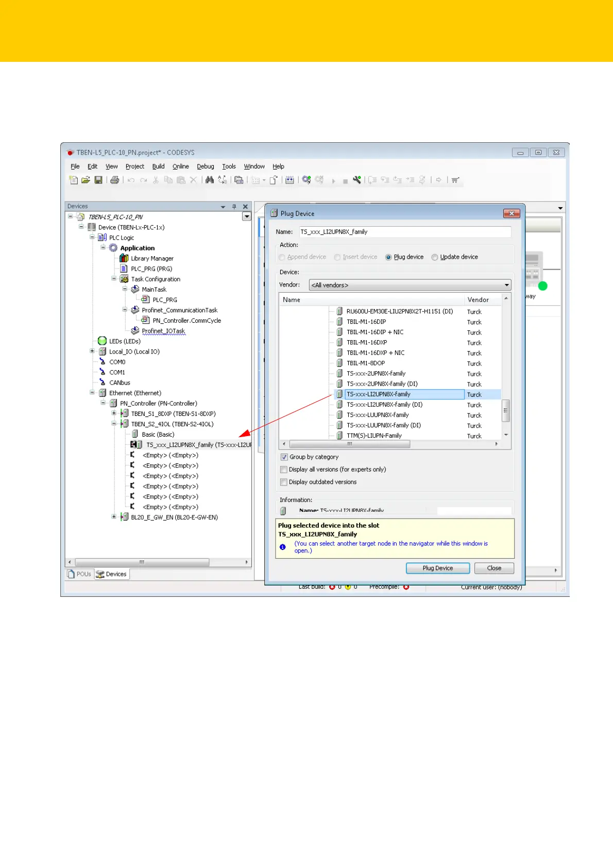Expand the TBEN_S1_8DXP node
Screen dimensions: 613x868
pyautogui.click(x=114, y=413)
